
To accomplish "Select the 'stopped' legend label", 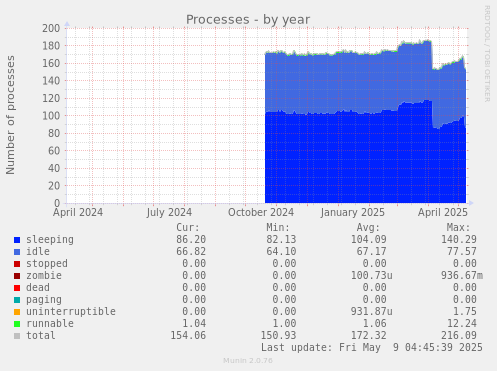I will 47,263.
